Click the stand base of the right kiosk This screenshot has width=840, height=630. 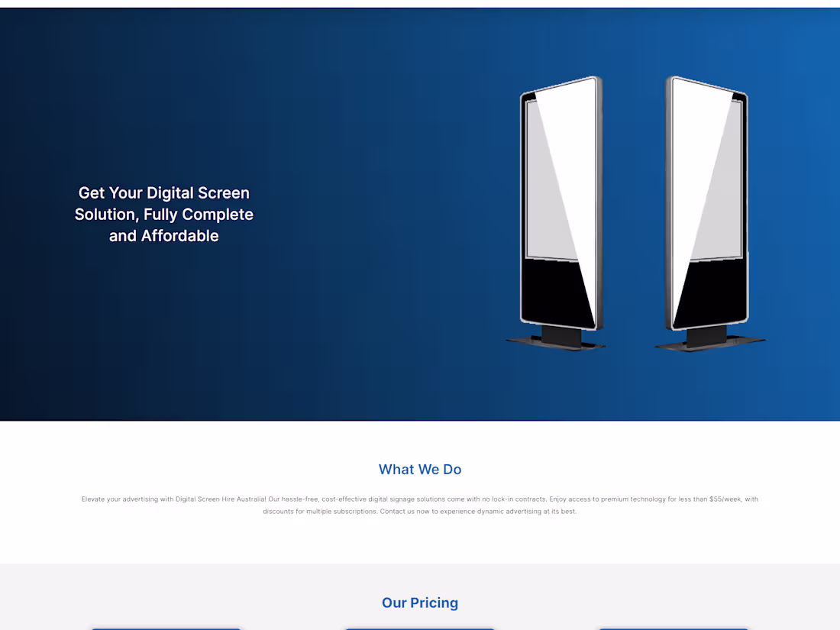point(710,341)
